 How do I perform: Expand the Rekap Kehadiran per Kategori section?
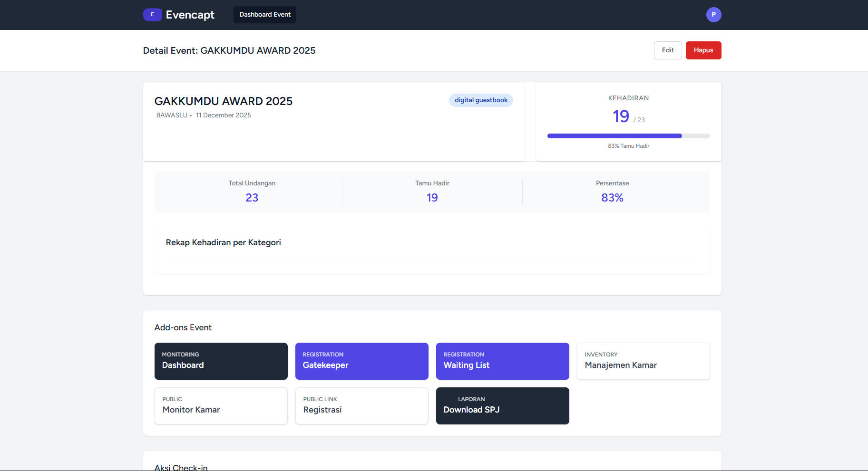(224, 242)
